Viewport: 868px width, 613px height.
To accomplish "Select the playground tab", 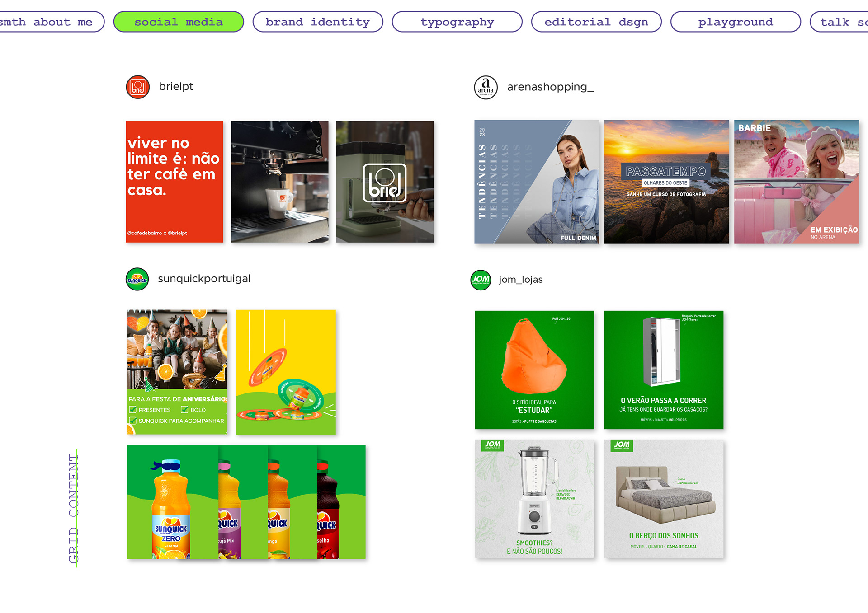I will pyautogui.click(x=735, y=22).
